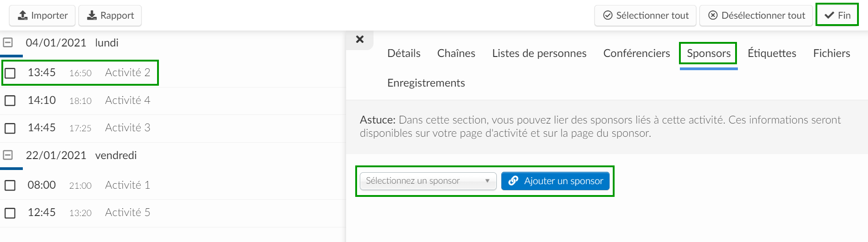This screenshot has width=868, height=242.
Task: Click the link icon in Ajouter un sponsor
Action: point(513,181)
